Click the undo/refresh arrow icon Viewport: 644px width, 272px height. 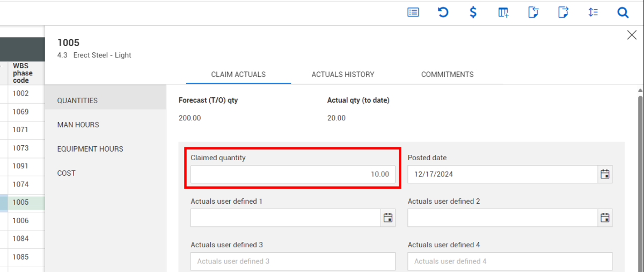click(x=443, y=12)
